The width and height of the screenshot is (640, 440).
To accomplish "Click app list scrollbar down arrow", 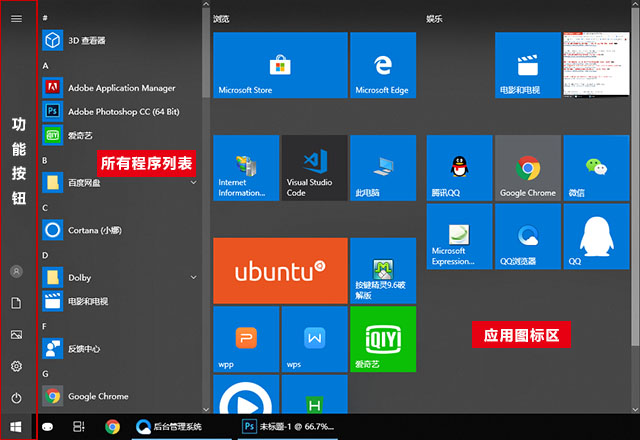I will pos(206,409).
